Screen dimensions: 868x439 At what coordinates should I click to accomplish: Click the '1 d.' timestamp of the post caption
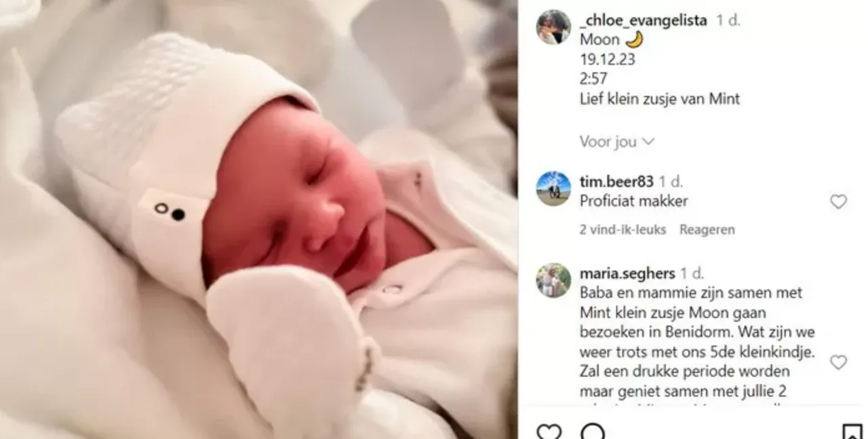click(728, 20)
